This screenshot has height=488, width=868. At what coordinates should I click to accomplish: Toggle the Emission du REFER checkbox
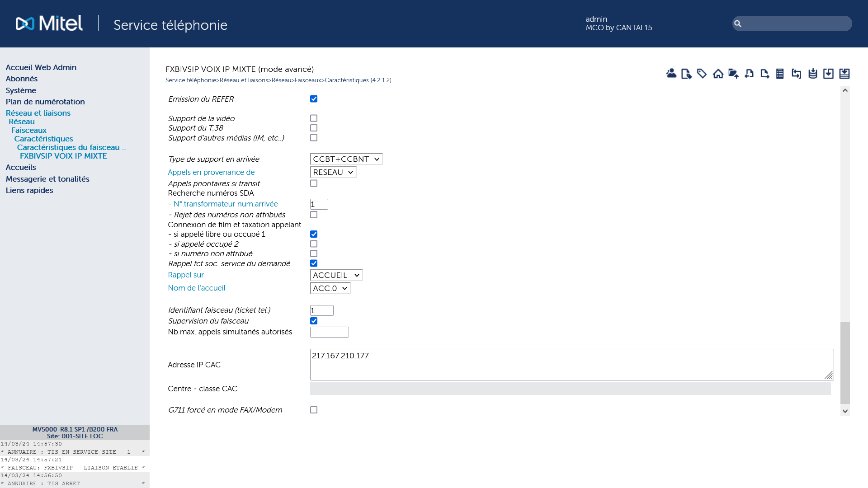click(314, 99)
